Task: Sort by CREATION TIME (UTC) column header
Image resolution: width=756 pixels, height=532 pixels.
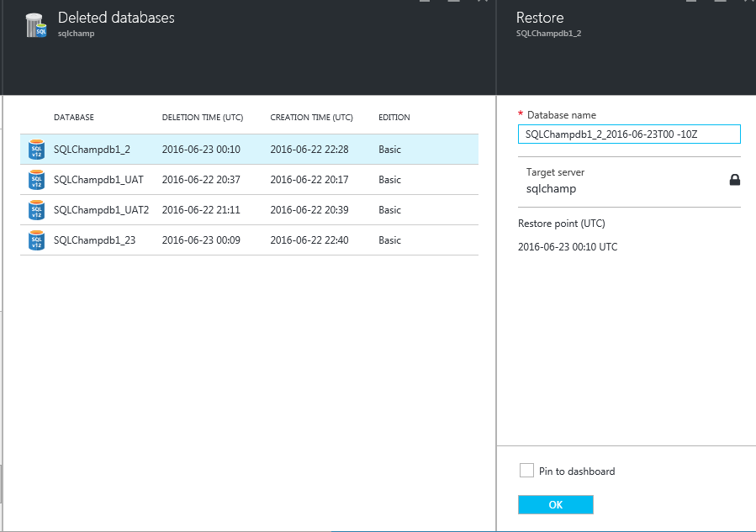Action: click(x=311, y=117)
